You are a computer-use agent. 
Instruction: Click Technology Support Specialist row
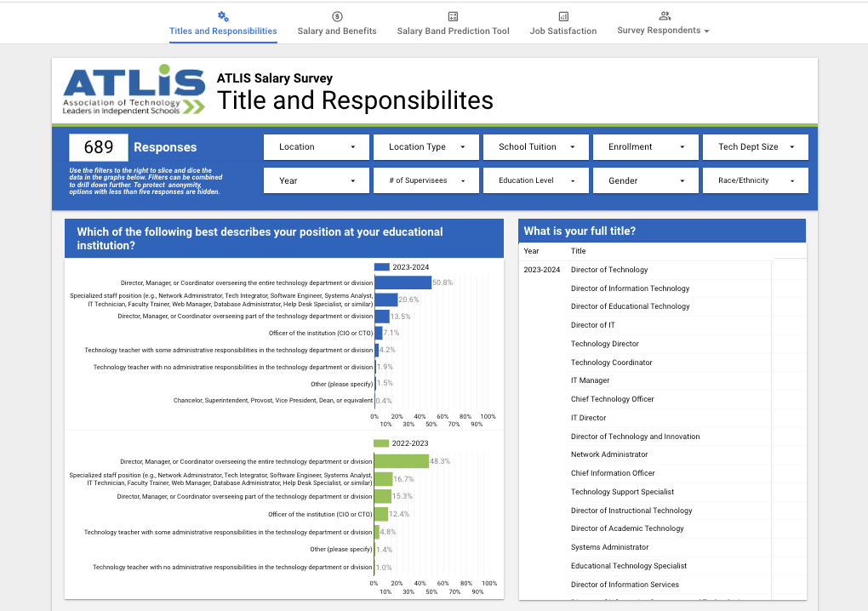[x=622, y=492]
